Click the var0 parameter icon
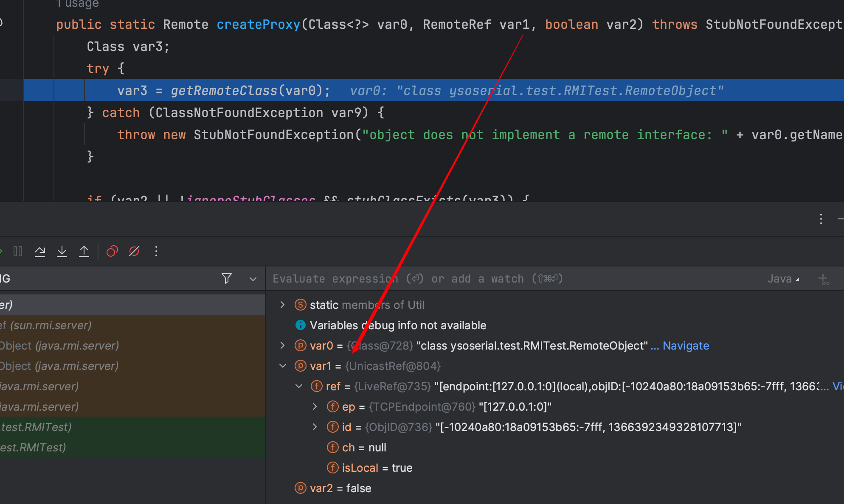 click(x=301, y=345)
